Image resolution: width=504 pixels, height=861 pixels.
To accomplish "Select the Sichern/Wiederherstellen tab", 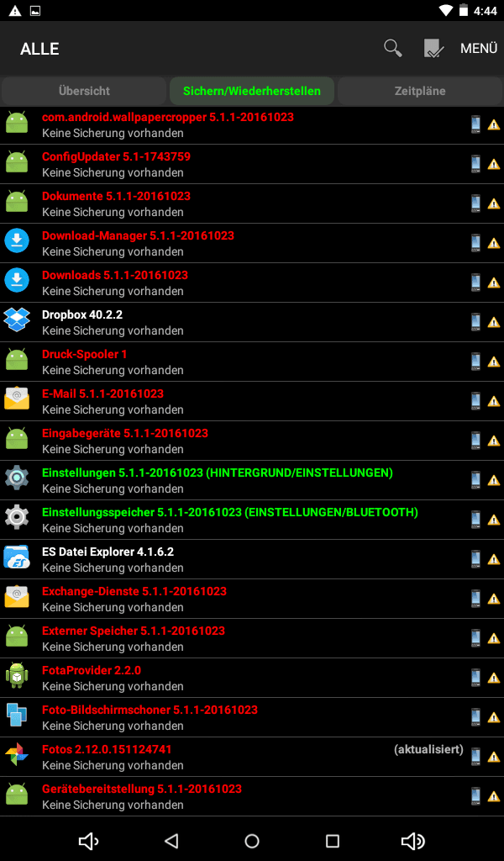I will click(x=252, y=91).
